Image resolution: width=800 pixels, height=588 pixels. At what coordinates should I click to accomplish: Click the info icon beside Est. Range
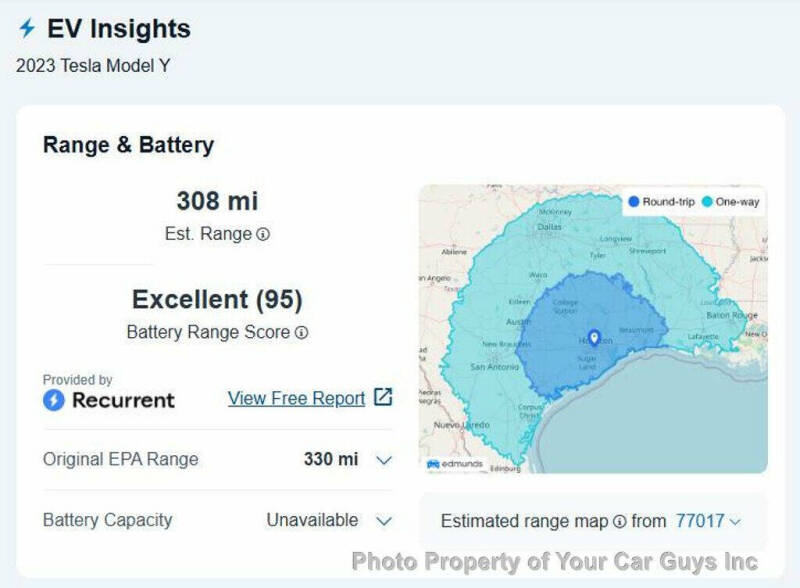[x=263, y=234]
